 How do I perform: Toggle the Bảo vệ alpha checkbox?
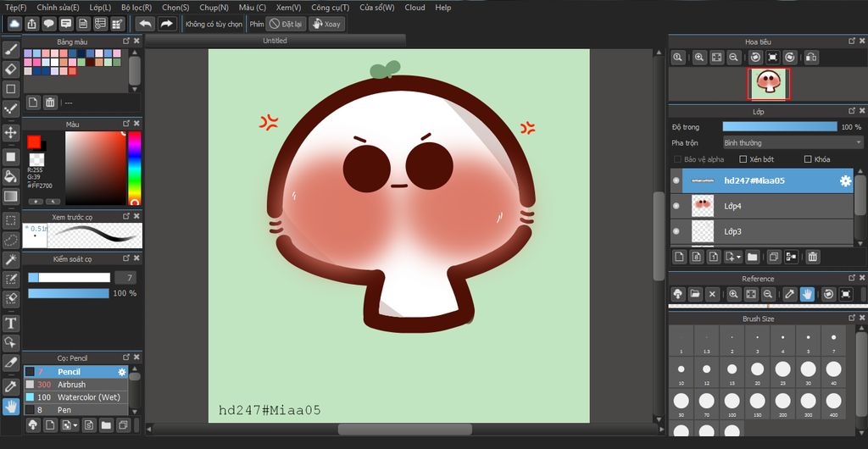tap(677, 159)
